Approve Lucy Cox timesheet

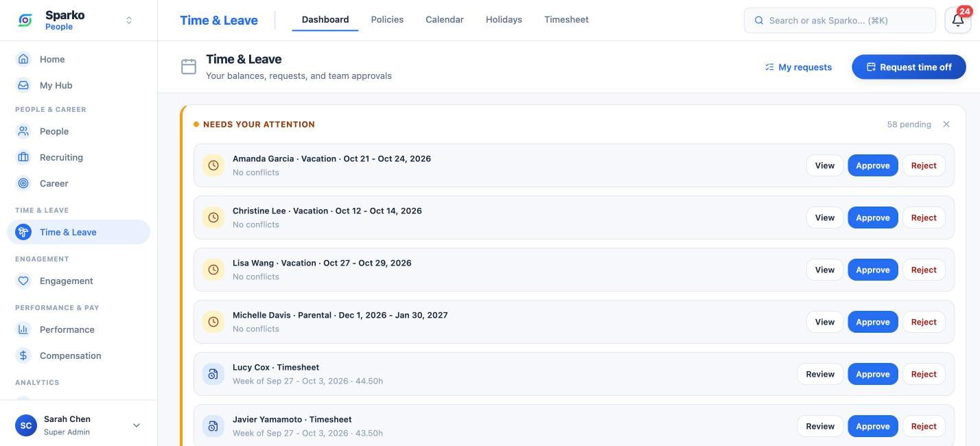873,374
